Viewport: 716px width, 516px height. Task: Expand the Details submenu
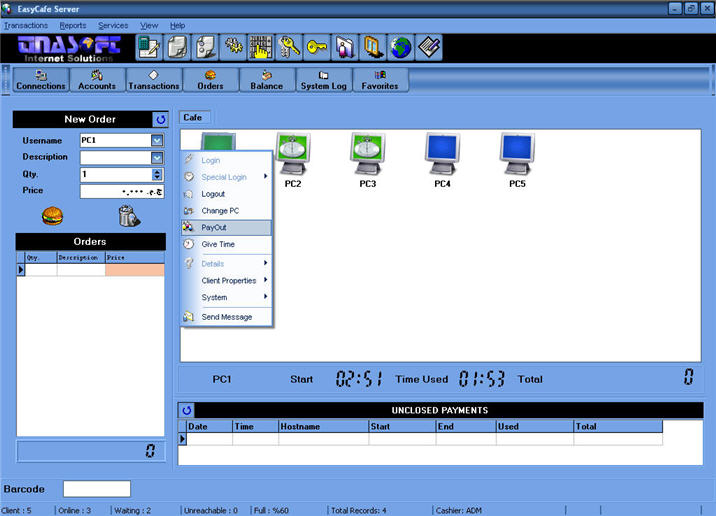(226, 263)
